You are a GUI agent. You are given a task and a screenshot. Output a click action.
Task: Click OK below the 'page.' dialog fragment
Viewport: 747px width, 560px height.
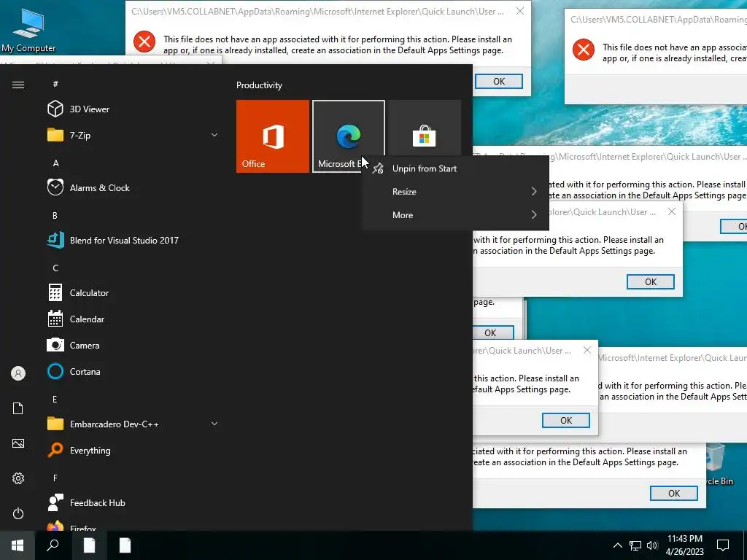pos(490,332)
